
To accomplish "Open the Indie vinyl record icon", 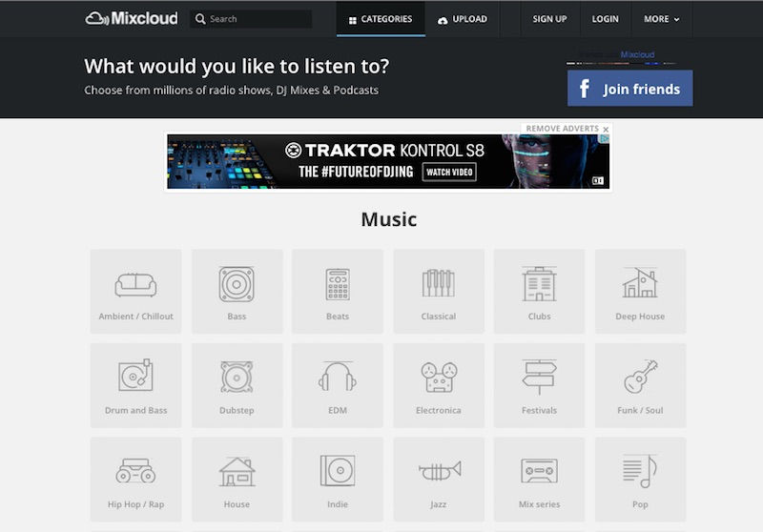I will click(338, 470).
